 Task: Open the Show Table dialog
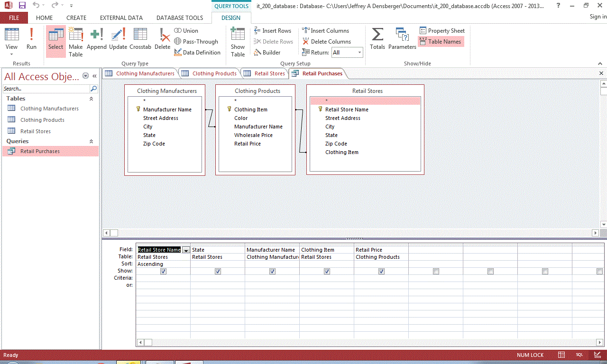[238, 42]
